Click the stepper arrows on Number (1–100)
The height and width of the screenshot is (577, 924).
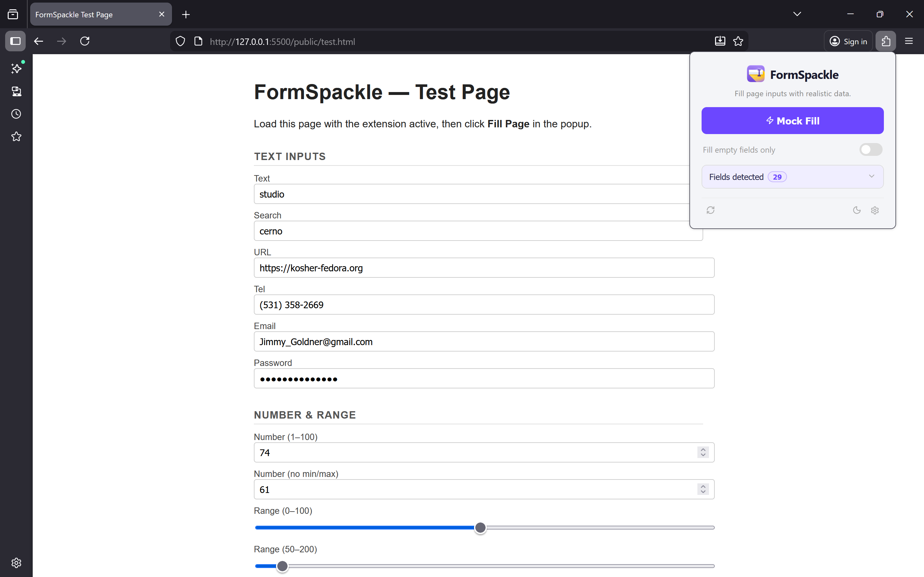pos(703,452)
